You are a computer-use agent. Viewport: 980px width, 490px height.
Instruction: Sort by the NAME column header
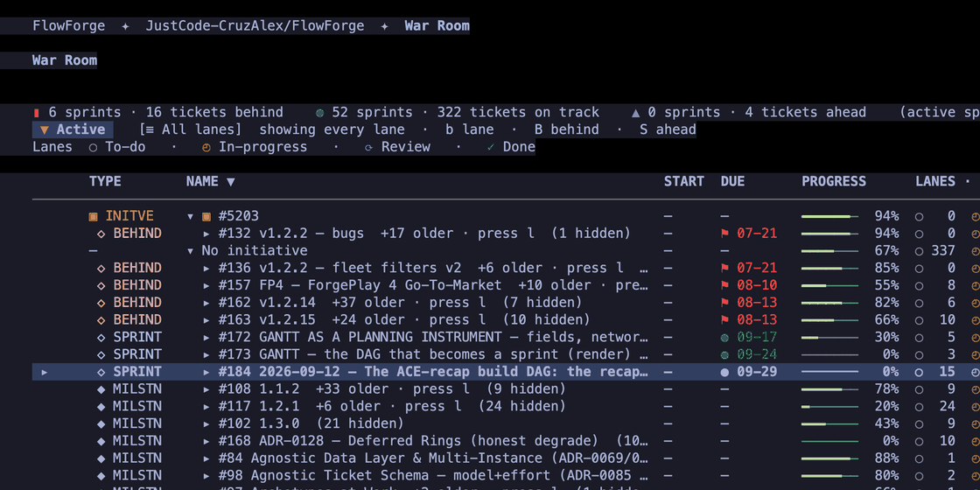pos(211,182)
